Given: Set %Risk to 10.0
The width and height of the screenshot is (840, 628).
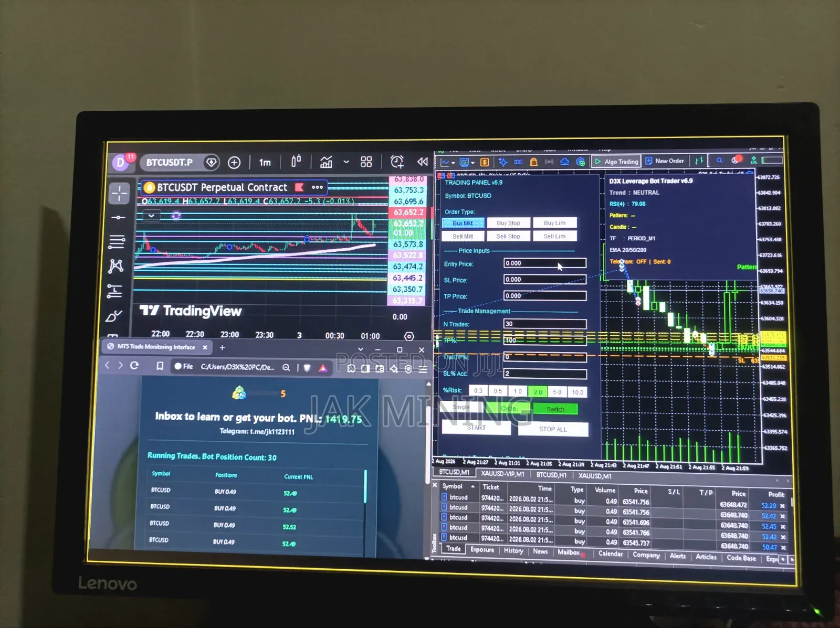Looking at the screenshot, I should click(x=577, y=392).
